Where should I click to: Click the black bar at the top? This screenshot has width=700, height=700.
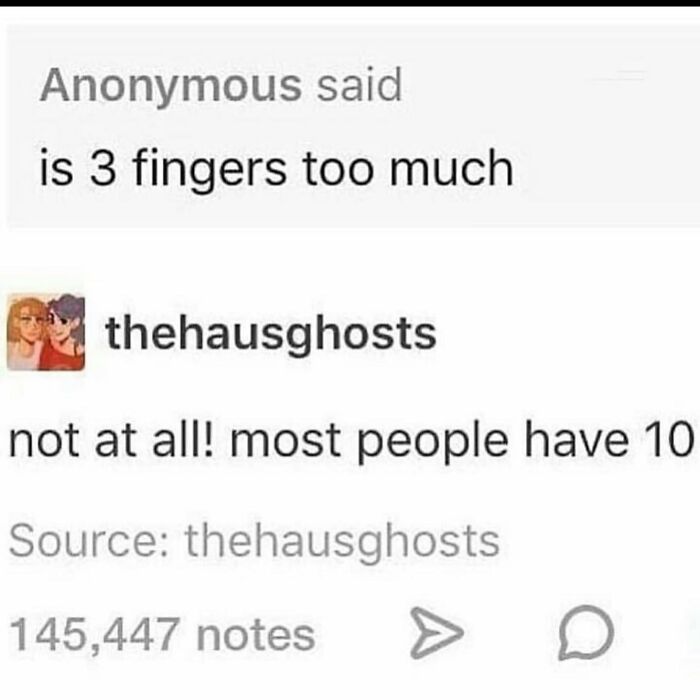pos(350,3)
